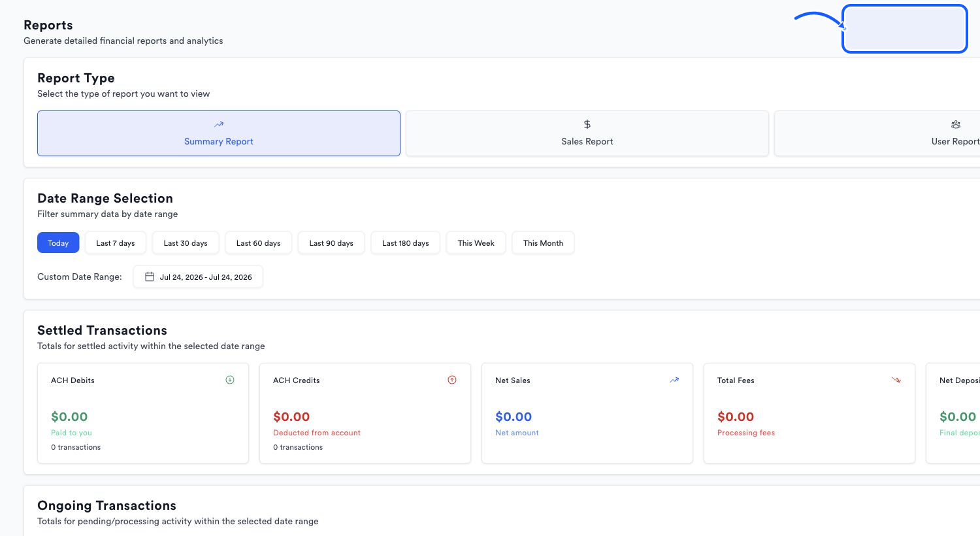Click '0 transactions' under ACH Debits

coord(76,447)
